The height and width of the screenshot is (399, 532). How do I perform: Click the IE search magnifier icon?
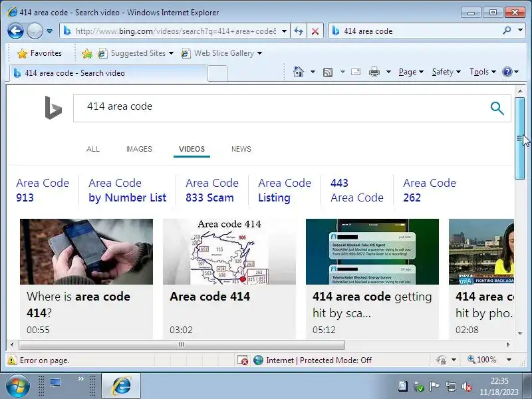(507, 31)
